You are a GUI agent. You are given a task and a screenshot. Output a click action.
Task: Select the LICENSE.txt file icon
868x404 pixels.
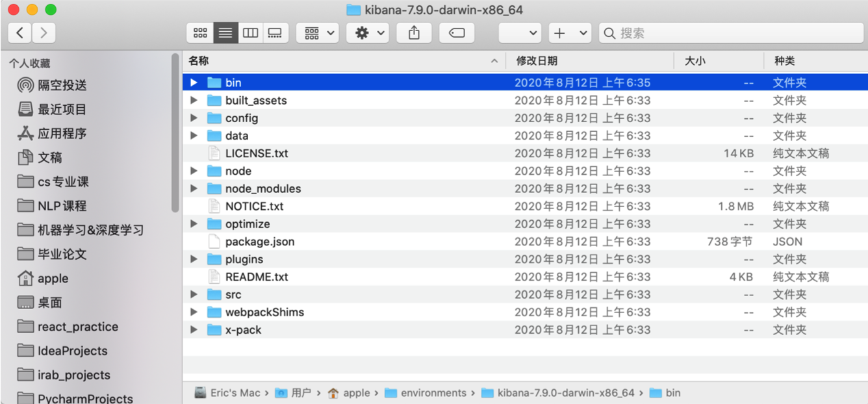[214, 153]
